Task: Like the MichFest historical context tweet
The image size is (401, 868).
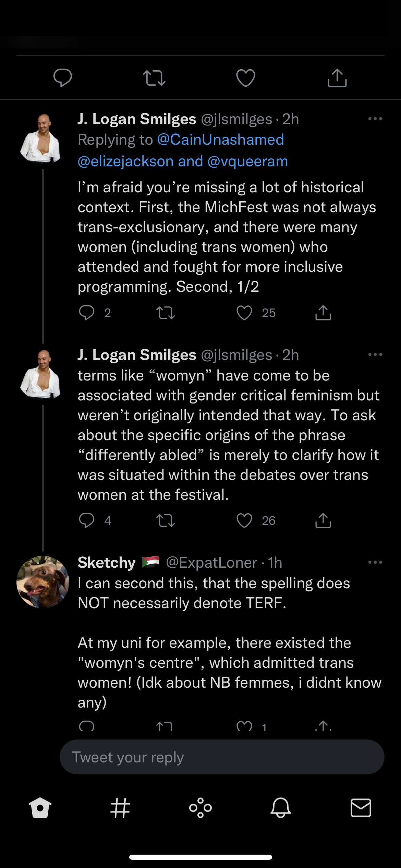Action: [x=244, y=313]
